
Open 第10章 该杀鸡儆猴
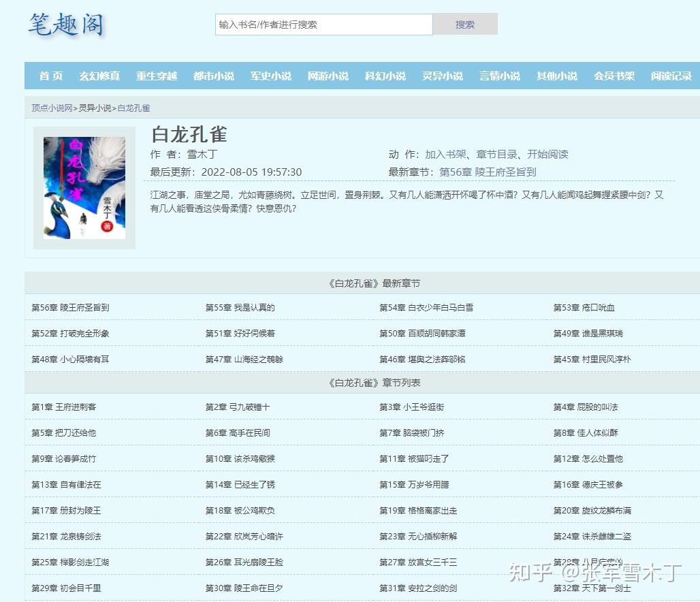[240, 459]
